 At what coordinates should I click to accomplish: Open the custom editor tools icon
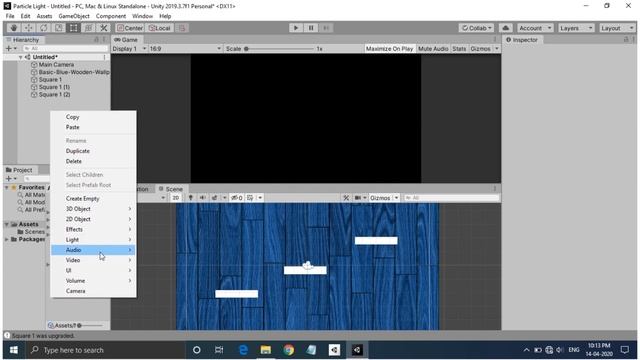[104, 28]
